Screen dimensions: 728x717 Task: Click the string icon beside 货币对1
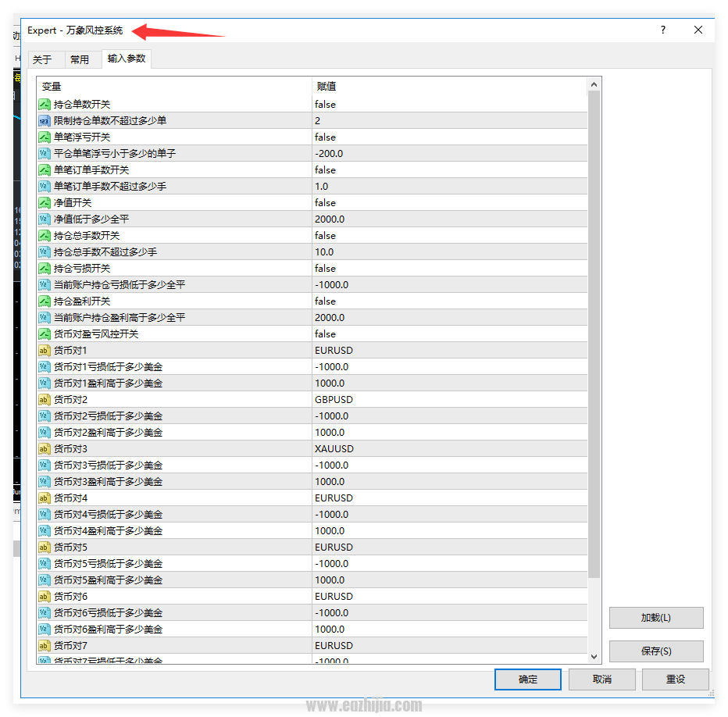point(44,351)
